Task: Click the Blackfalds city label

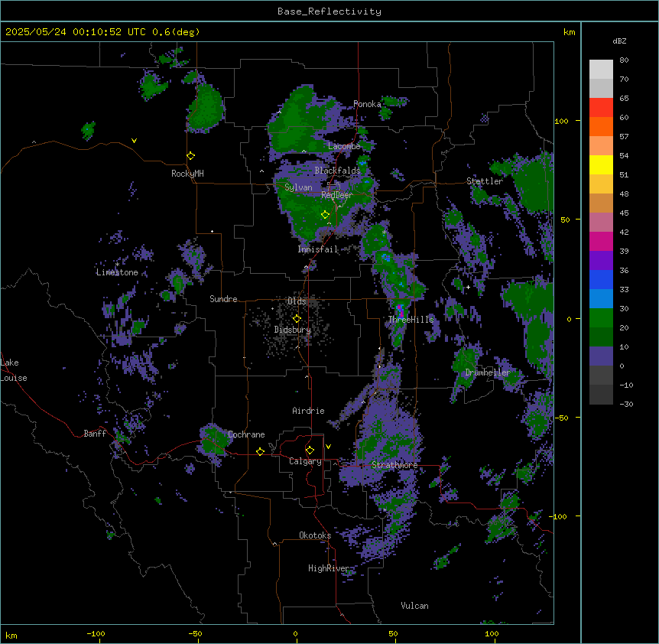Action: 337,171
